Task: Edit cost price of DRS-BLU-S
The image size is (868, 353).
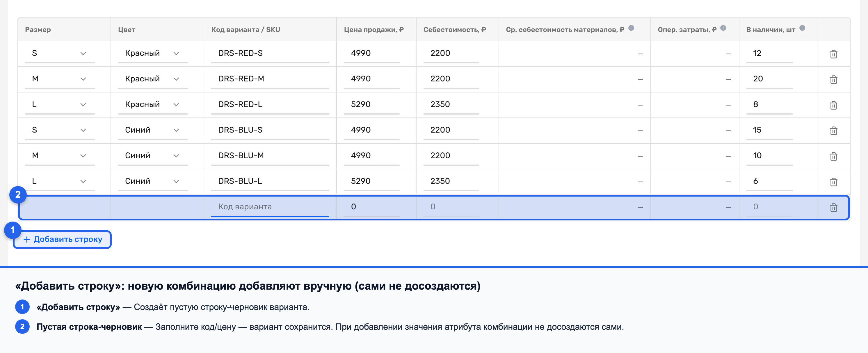Action: pyautogui.click(x=451, y=130)
